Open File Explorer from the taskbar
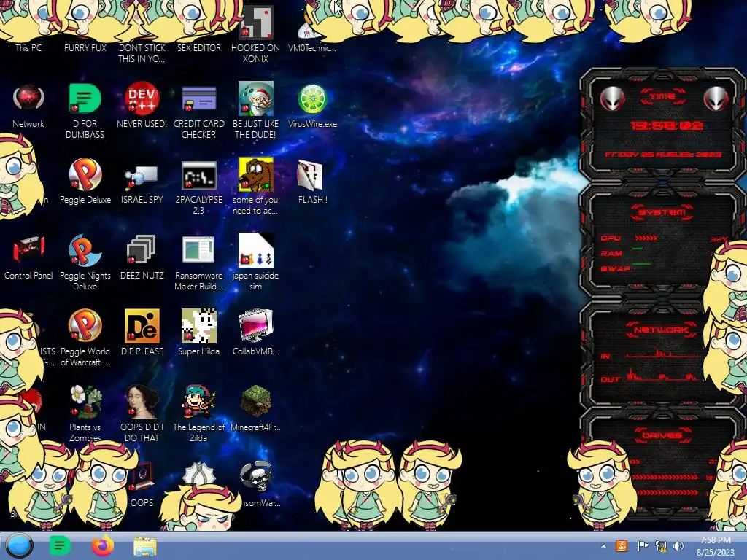The height and width of the screenshot is (560, 747). tap(145, 547)
